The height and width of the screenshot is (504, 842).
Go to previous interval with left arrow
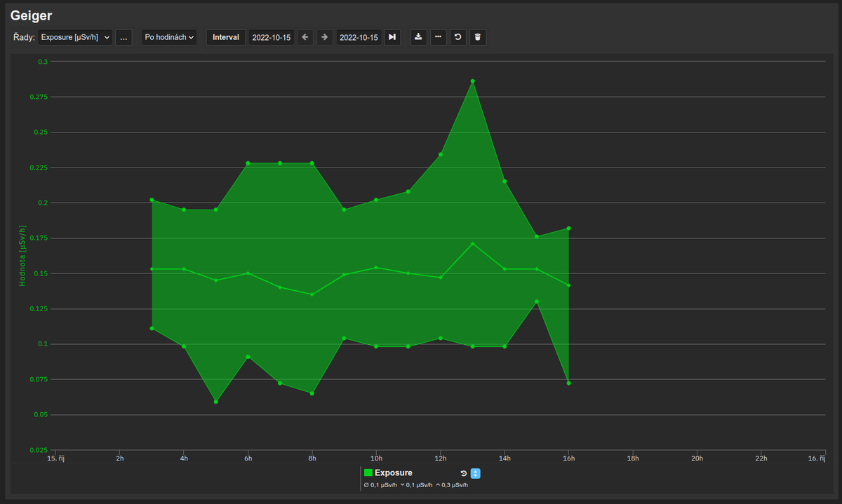[x=305, y=37]
